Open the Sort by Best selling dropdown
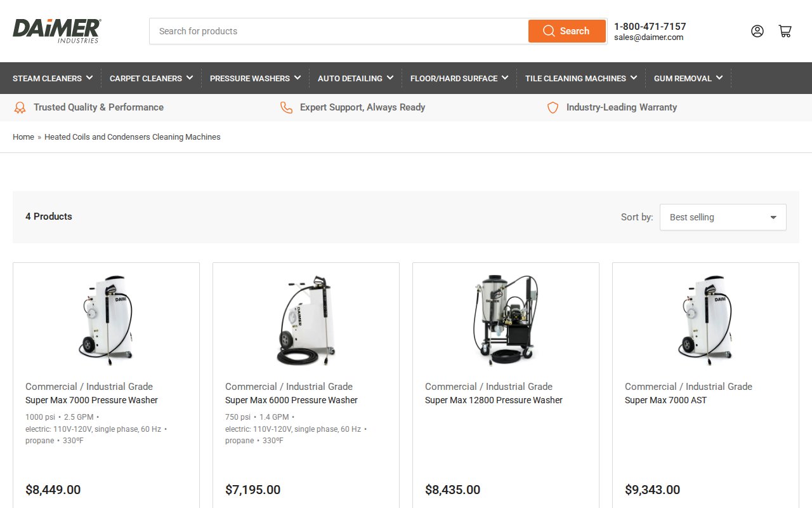Image resolution: width=812 pixels, height=508 pixels. point(723,217)
